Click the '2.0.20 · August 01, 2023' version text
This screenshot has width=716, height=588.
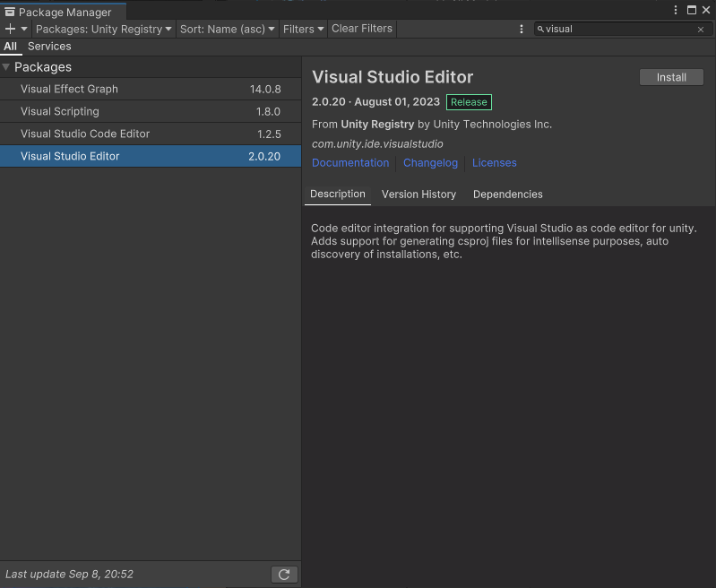[375, 102]
